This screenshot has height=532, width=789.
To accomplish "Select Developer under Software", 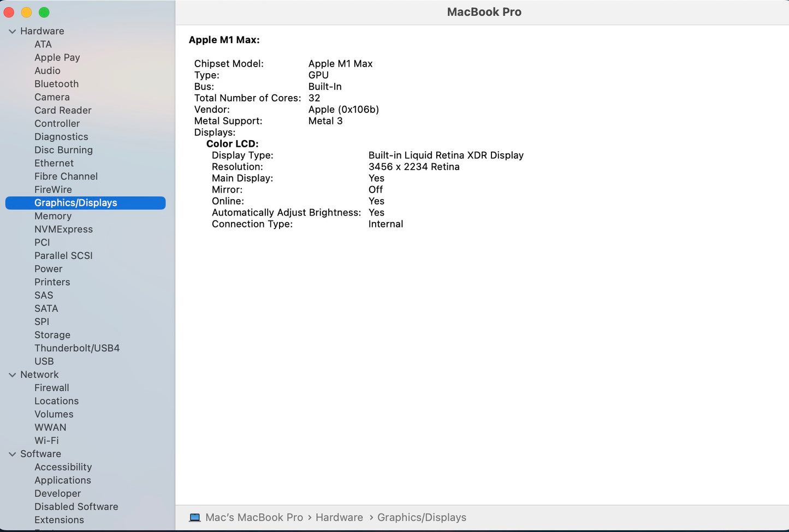I will 57,493.
